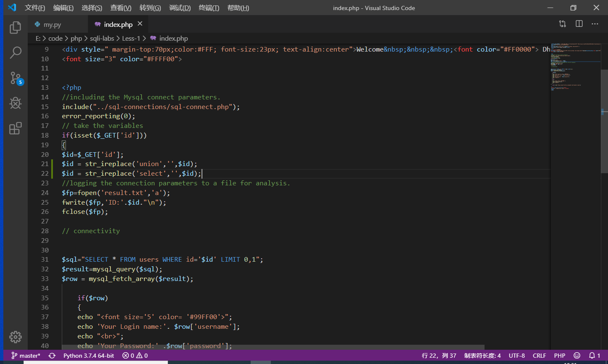Click the error_reporting(0); line
Image resolution: width=608 pixels, height=364 pixels.
click(99, 116)
